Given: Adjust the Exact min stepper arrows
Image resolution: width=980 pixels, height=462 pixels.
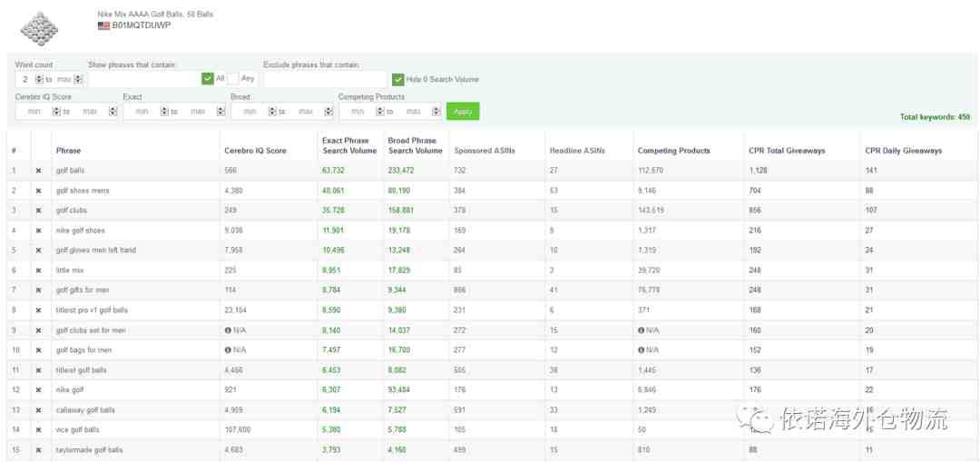Looking at the screenshot, I should [164, 112].
